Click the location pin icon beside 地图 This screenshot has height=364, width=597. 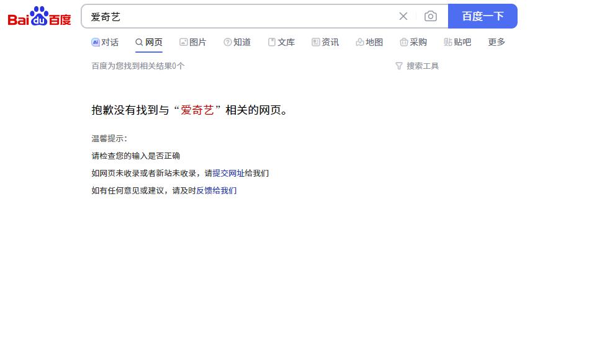click(359, 42)
